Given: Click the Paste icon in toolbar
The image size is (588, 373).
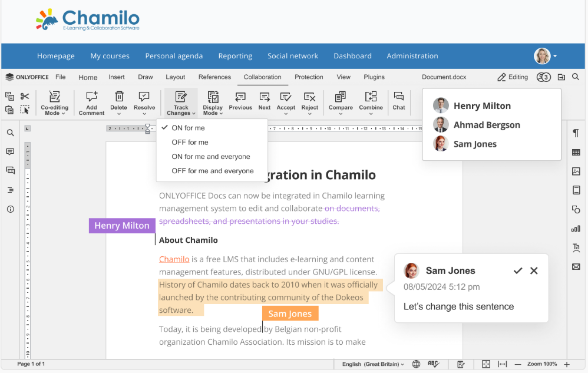Looking at the screenshot, I should pos(10,110).
